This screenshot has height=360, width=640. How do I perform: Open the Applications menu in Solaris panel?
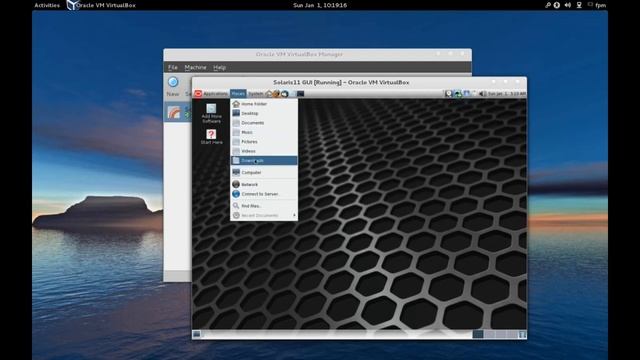point(215,94)
